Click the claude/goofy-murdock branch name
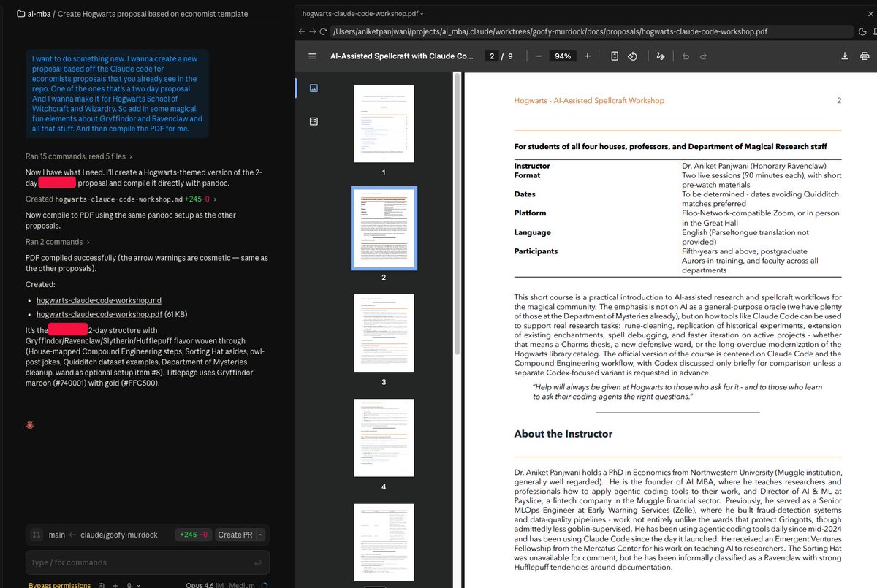 (118, 535)
